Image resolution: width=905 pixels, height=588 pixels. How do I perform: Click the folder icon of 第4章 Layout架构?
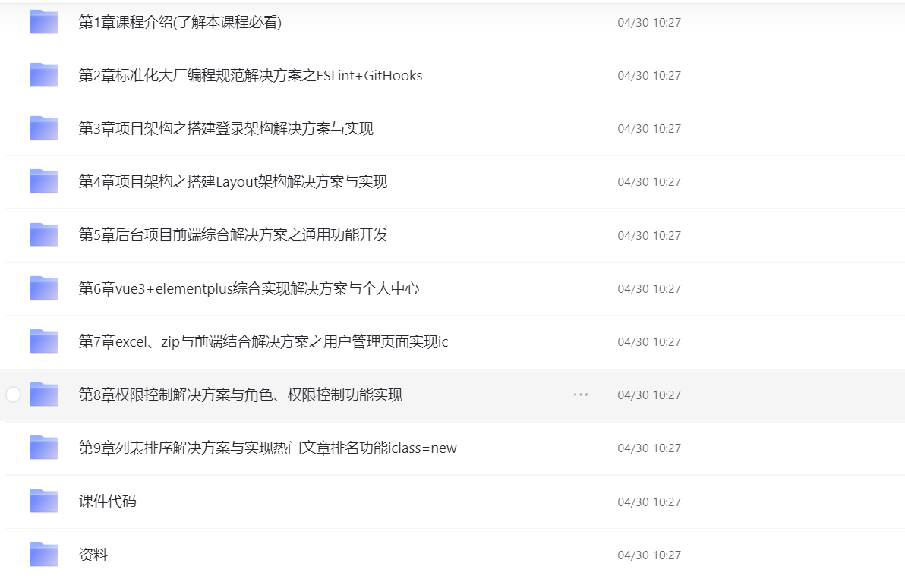pyautogui.click(x=44, y=182)
